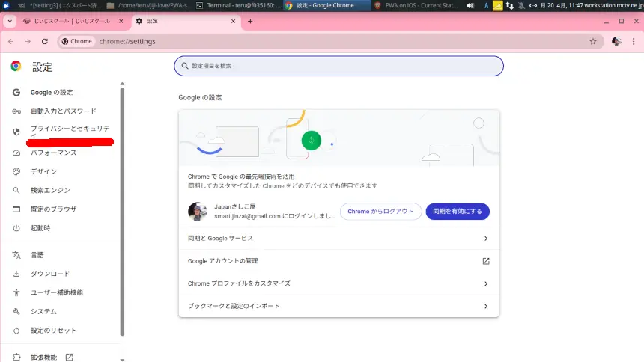Click the magnifier icon in settings search box

pyautogui.click(x=185, y=66)
